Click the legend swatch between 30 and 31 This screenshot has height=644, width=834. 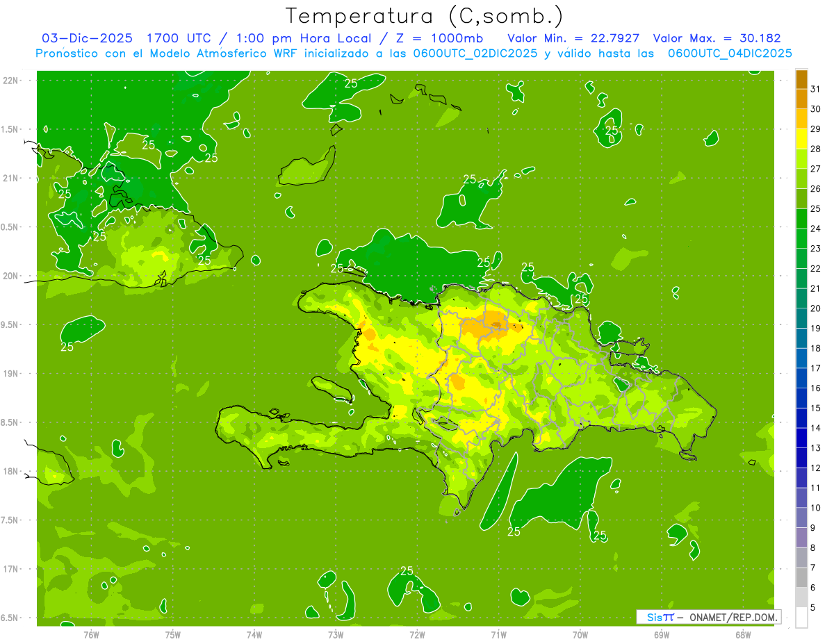pos(801,99)
